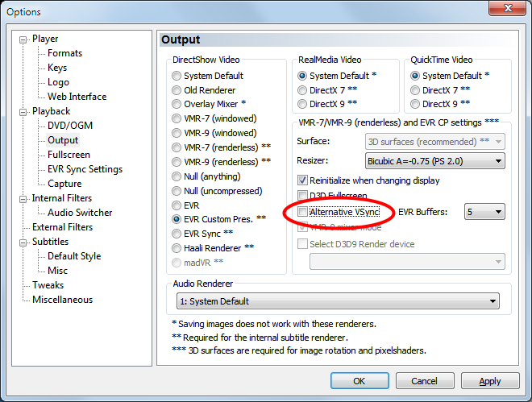Enable the D3D Fullscreen checkbox
Viewport: 532px width, 402px height.
302,195
